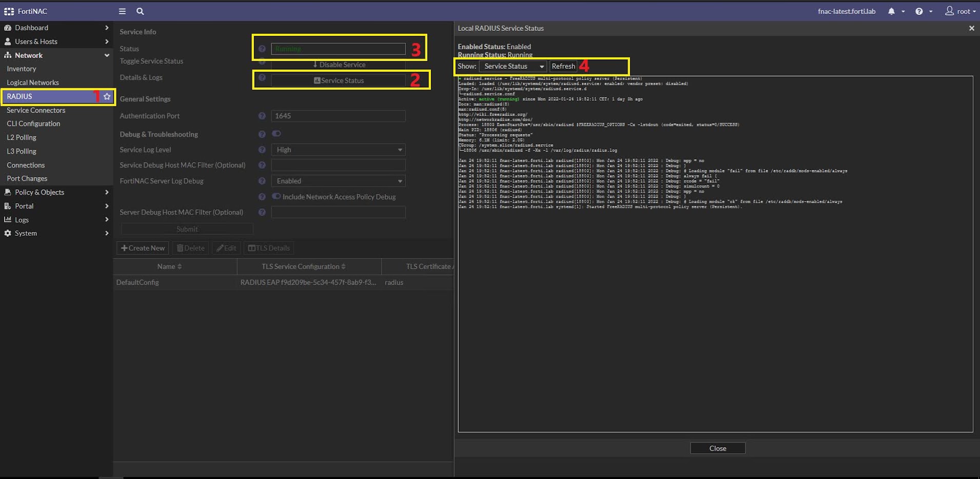
Task: Click the help icon beside Authentication Port
Action: (262, 116)
